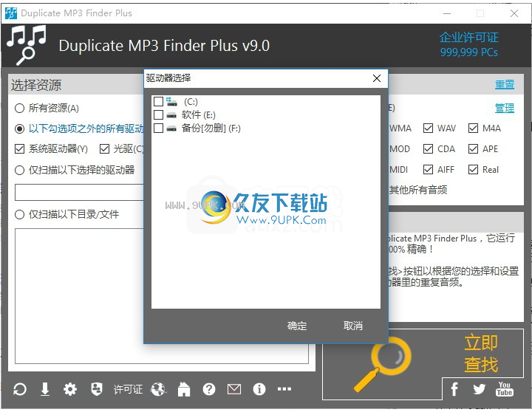The width and height of the screenshot is (532, 415).
Task: Click the three-dots more icon
Action: (x=284, y=389)
